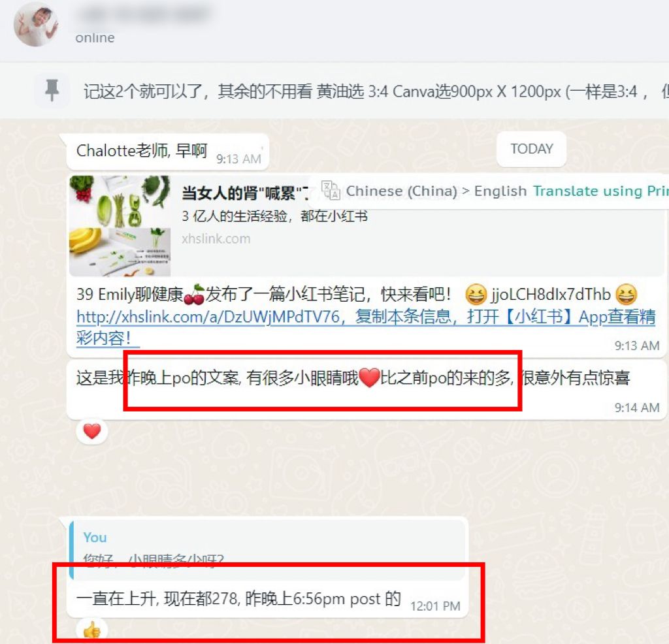Click the cherry emoji in the Emily message
This screenshot has height=644, width=669.
click(x=194, y=295)
